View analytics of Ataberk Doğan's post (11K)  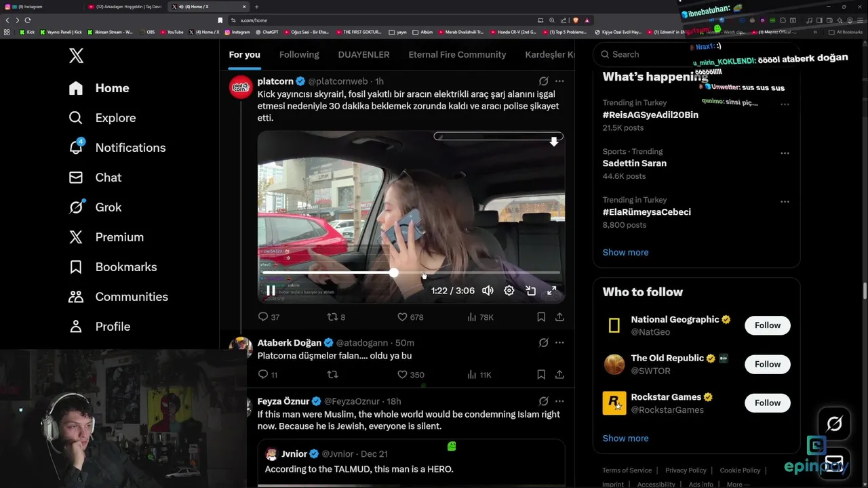point(479,375)
